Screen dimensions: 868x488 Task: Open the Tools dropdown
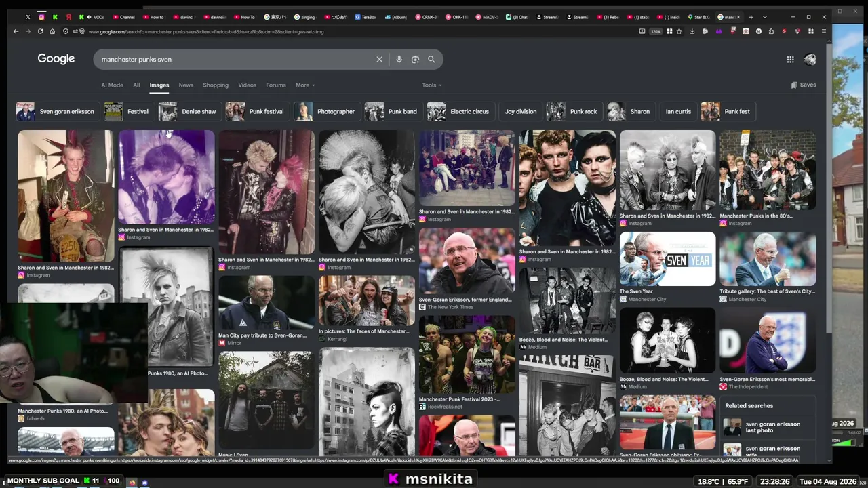tap(431, 85)
